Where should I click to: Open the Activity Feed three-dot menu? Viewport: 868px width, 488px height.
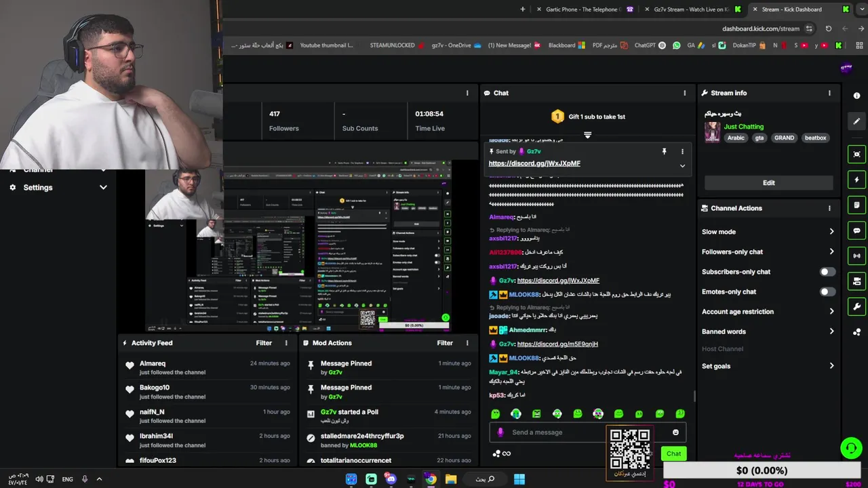(x=286, y=343)
